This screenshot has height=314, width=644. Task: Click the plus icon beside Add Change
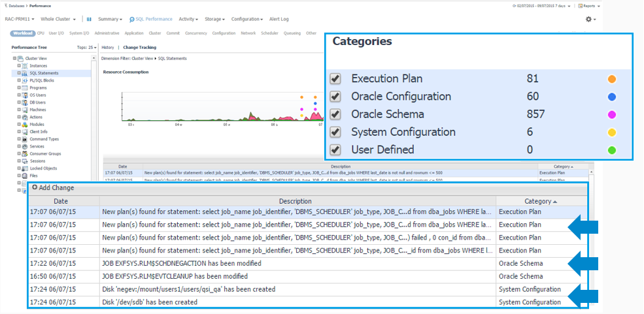point(35,187)
